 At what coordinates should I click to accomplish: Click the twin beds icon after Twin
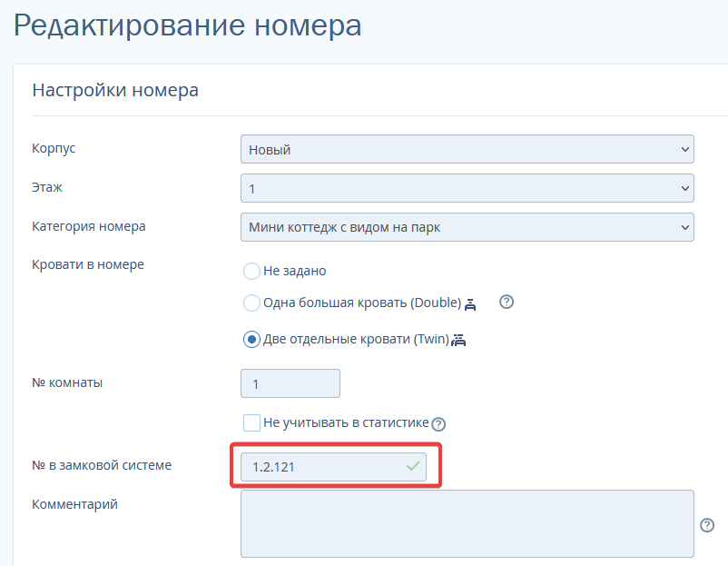458,341
